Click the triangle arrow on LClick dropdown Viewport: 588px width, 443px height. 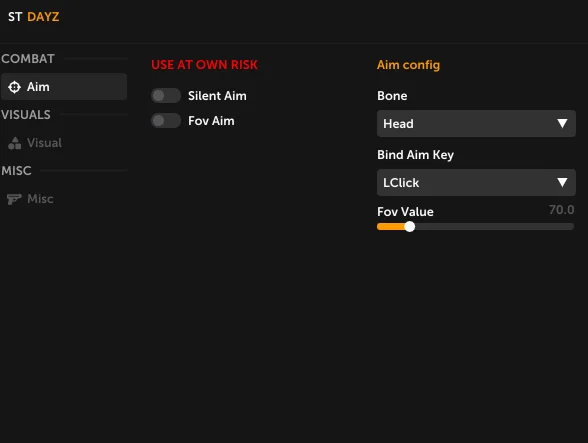coord(562,182)
